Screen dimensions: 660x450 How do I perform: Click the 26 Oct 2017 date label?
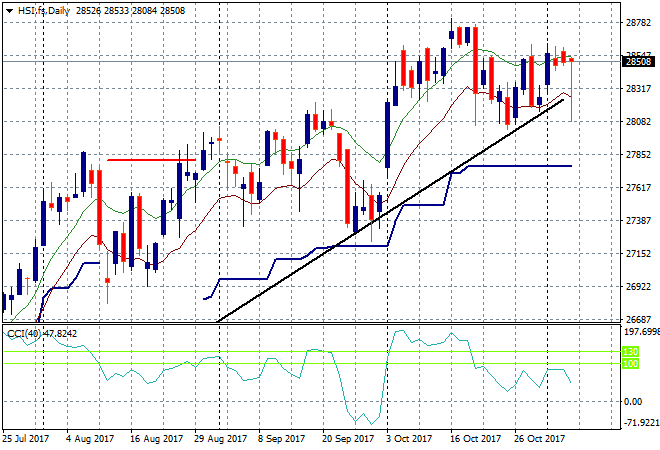[540, 439]
